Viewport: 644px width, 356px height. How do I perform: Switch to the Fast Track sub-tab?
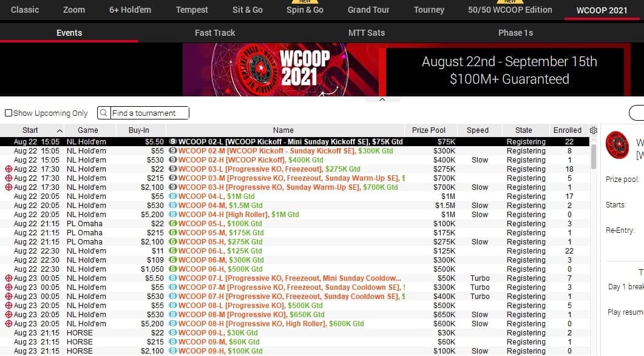[x=215, y=33]
